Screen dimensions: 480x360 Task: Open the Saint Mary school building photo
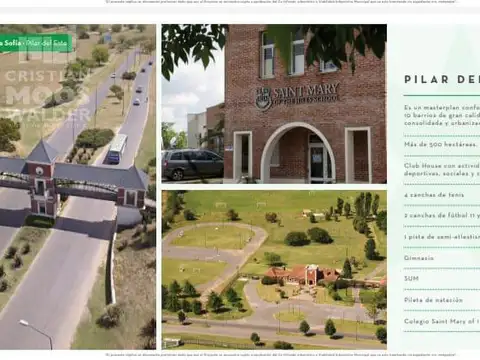pos(274,104)
